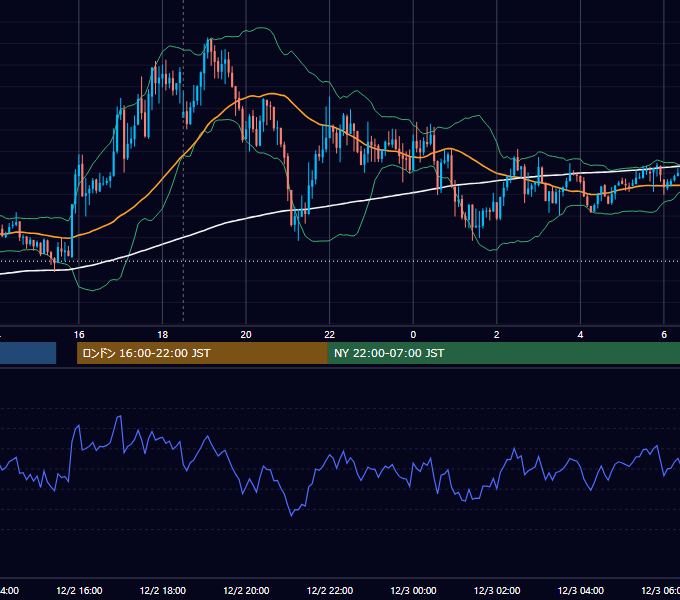Click the '22' hour label on chart axis
Screen dimensions: 680x600
click(x=330, y=335)
